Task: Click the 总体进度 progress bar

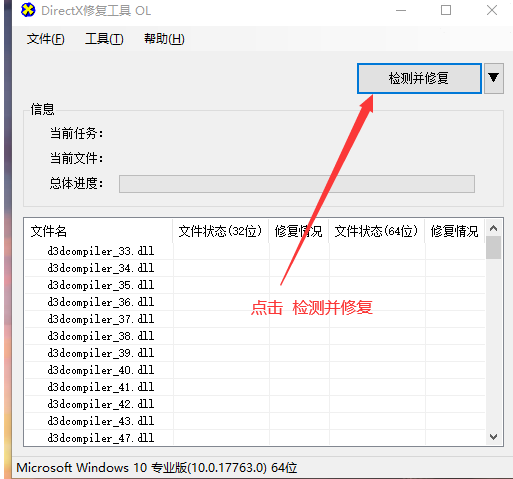Action: pyautogui.click(x=297, y=184)
